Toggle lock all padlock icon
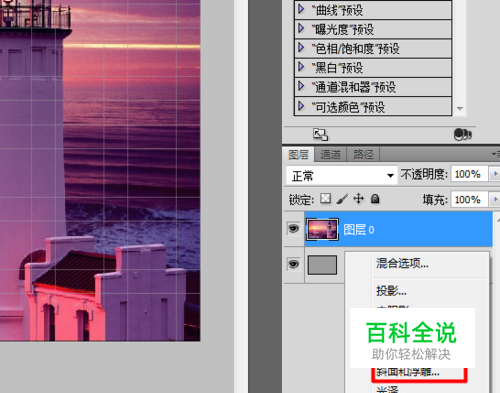The image size is (500, 393). [x=375, y=199]
